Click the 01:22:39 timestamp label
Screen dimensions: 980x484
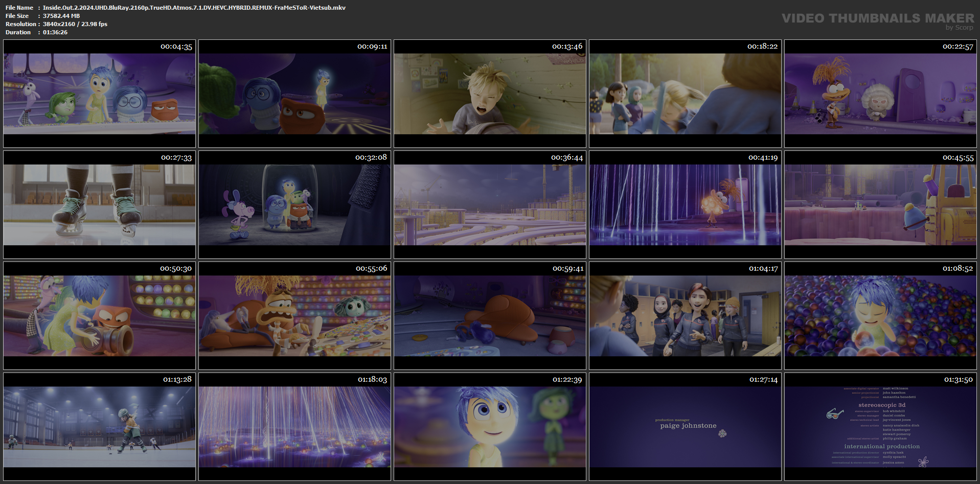click(x=568, y=380)
